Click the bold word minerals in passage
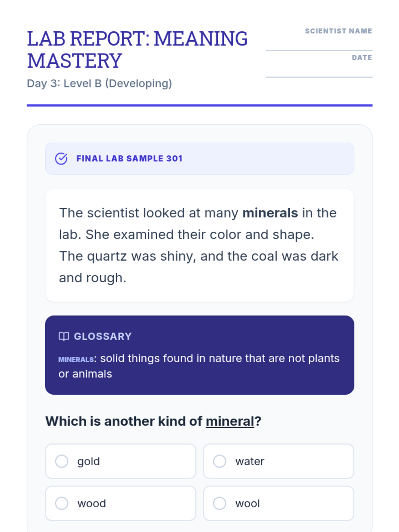 270,213
